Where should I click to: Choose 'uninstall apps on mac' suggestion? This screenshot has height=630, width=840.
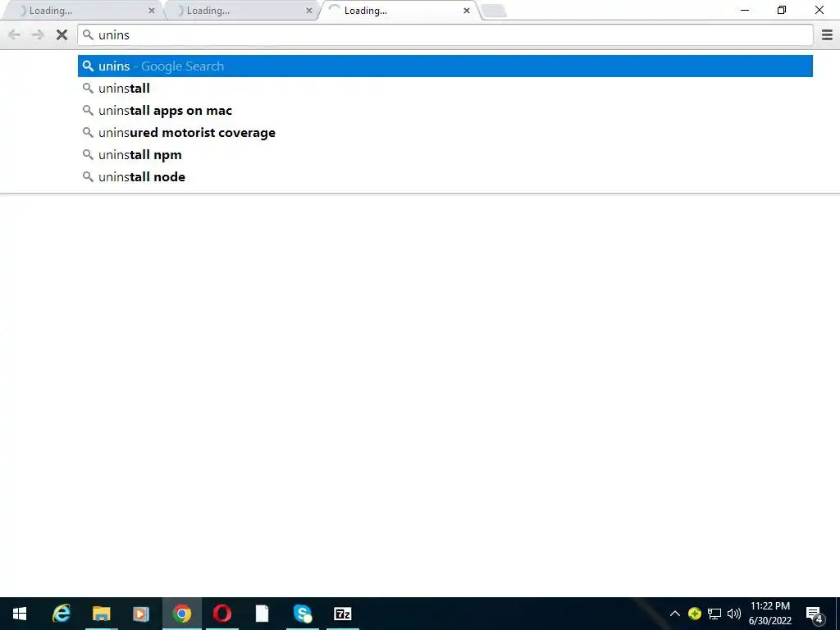[x=445, y=111]
